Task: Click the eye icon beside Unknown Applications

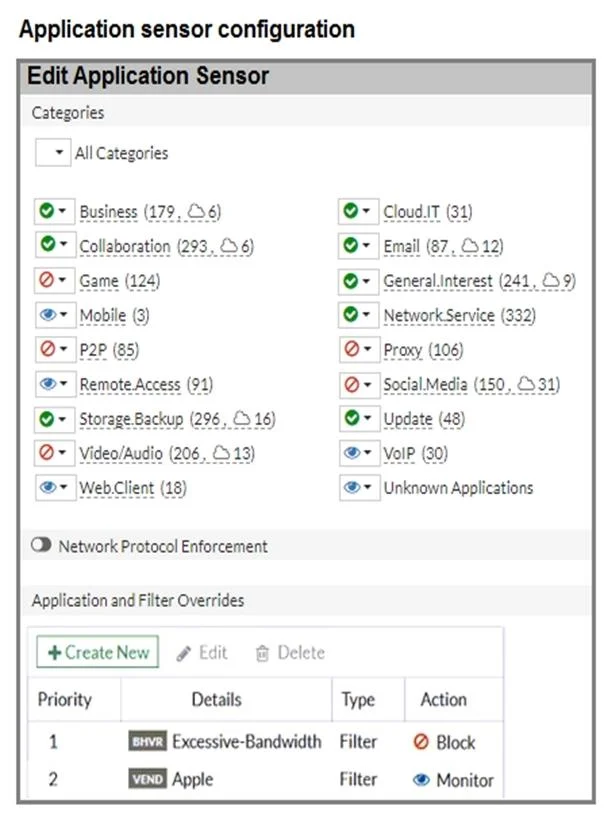Action: pos(352,487)
